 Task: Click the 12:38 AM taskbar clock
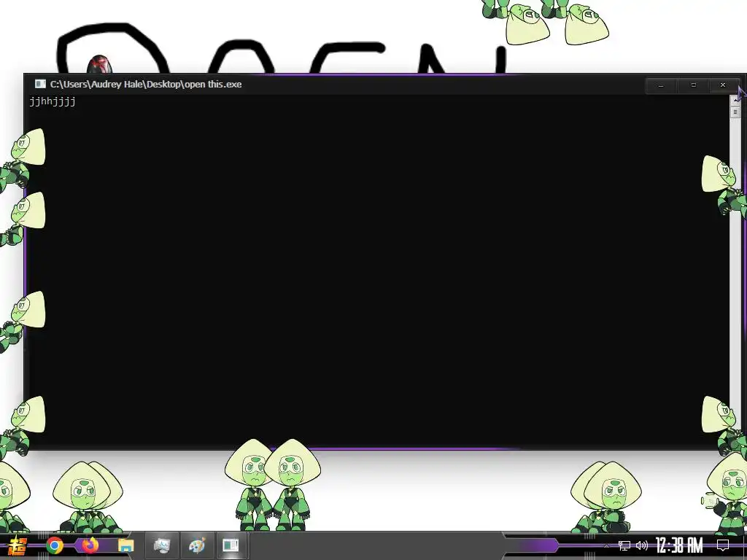coord(679,545)
